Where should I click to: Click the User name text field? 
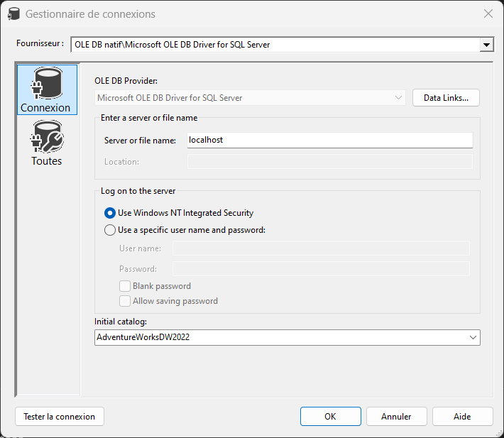(x=321, y=248)
